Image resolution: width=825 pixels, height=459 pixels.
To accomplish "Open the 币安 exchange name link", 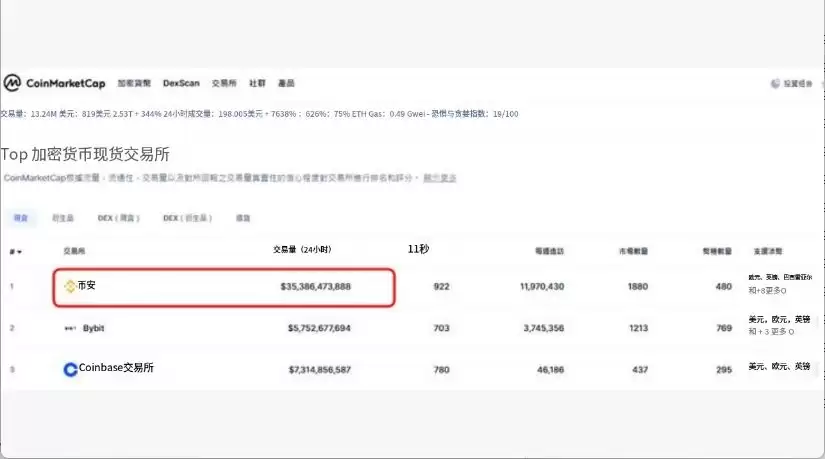I will click(x=87, y=286).
